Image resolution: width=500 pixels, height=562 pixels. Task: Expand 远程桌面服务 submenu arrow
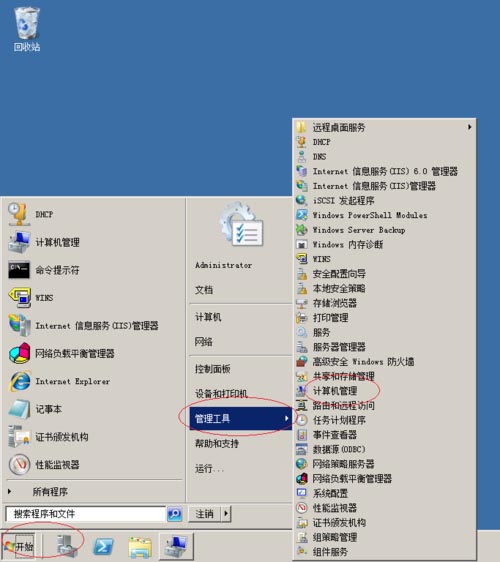(x=470, y=127)
